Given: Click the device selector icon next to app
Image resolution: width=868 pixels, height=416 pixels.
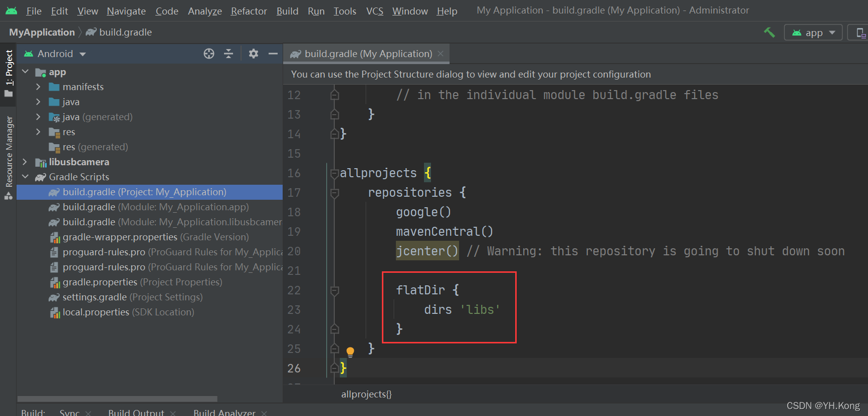Looking at the screenshot, I should 860,33.
